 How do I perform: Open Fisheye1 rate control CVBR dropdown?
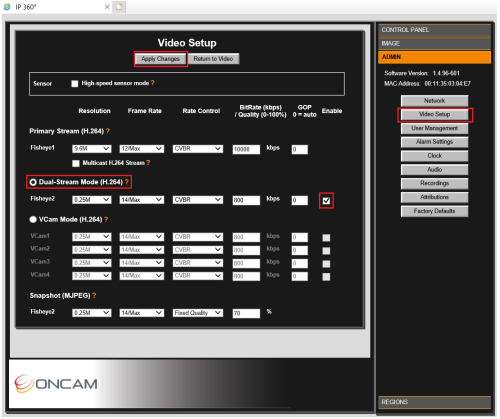click(198, 149)
